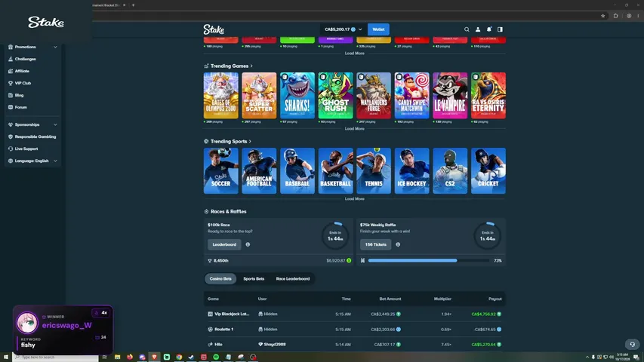Open the Language: English dropdown
This screenshot has height=362, width=644.
coord(32,161)
